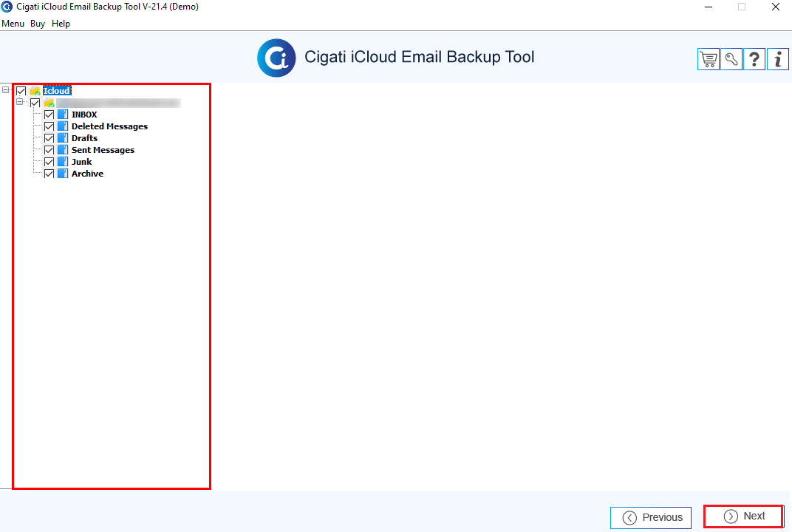Uncheck the blurred account checkbox
Image resolution: width=792 pixels, height=532 pixels.
click(x=35, y=103)
